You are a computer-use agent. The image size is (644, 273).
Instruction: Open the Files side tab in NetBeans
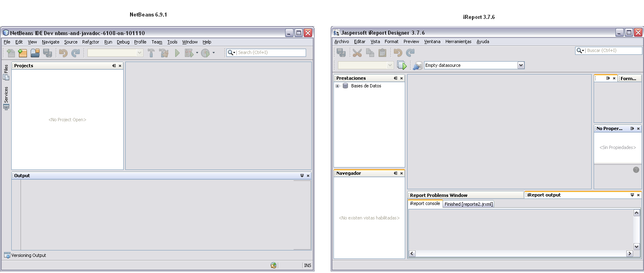[x=6, y=72]
